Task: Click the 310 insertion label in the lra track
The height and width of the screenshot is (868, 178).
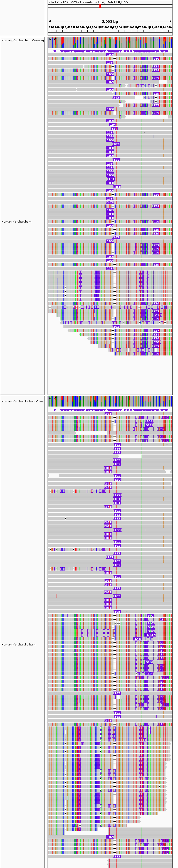Action: (149, 662)
